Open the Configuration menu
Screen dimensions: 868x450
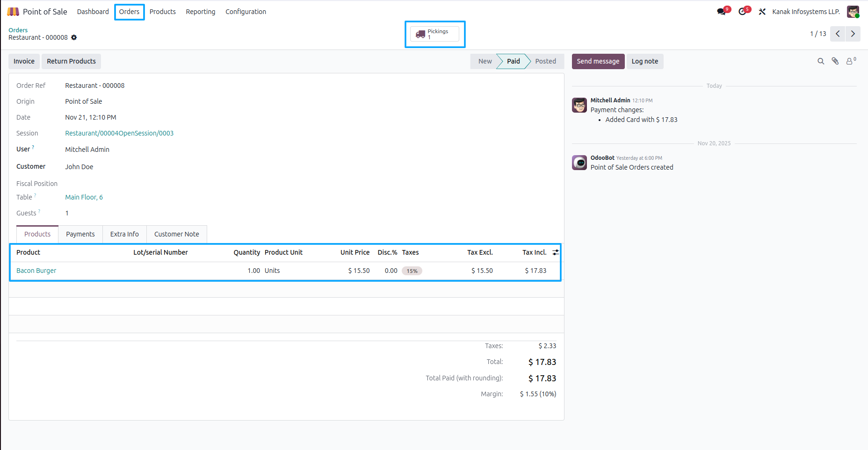click(x=246, y=12)
